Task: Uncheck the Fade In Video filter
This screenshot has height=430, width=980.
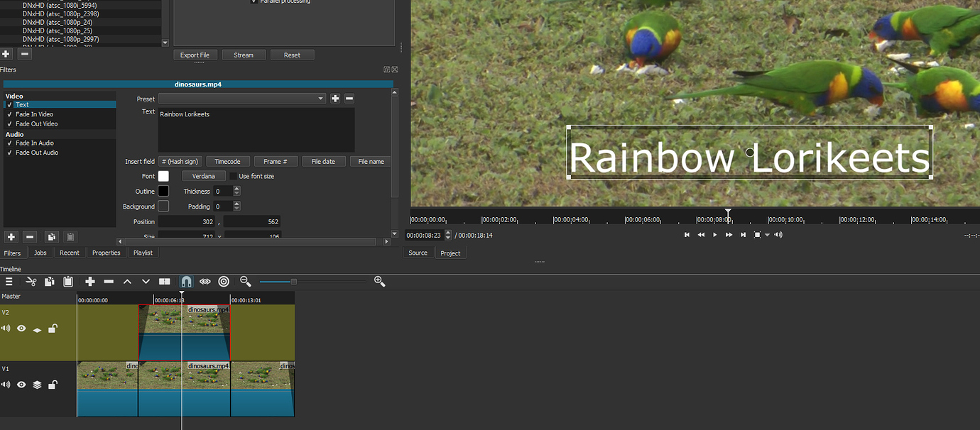Action: click(9, 114)
